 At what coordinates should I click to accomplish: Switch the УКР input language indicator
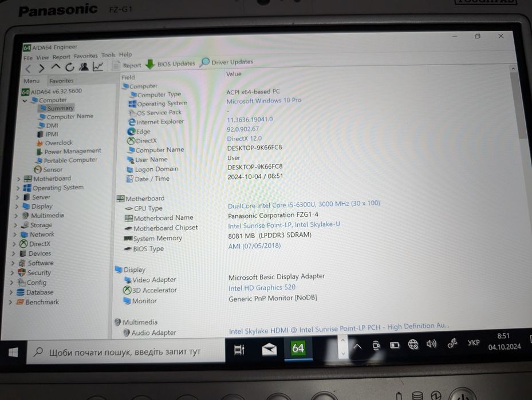[474, 343]
